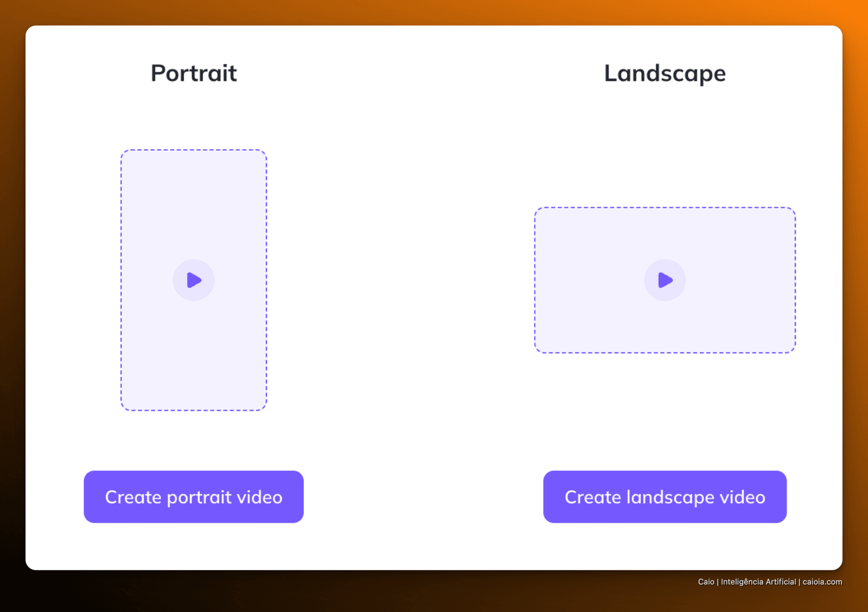This screenshot has height=612, width=868.
Task: Select the Portrait heading text
Action: click(x=194, y=73)
